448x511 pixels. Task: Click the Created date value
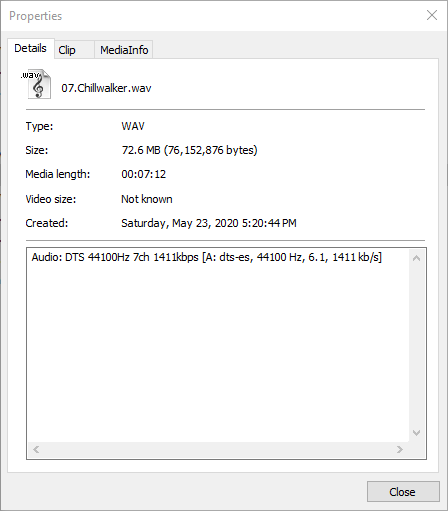209,223
